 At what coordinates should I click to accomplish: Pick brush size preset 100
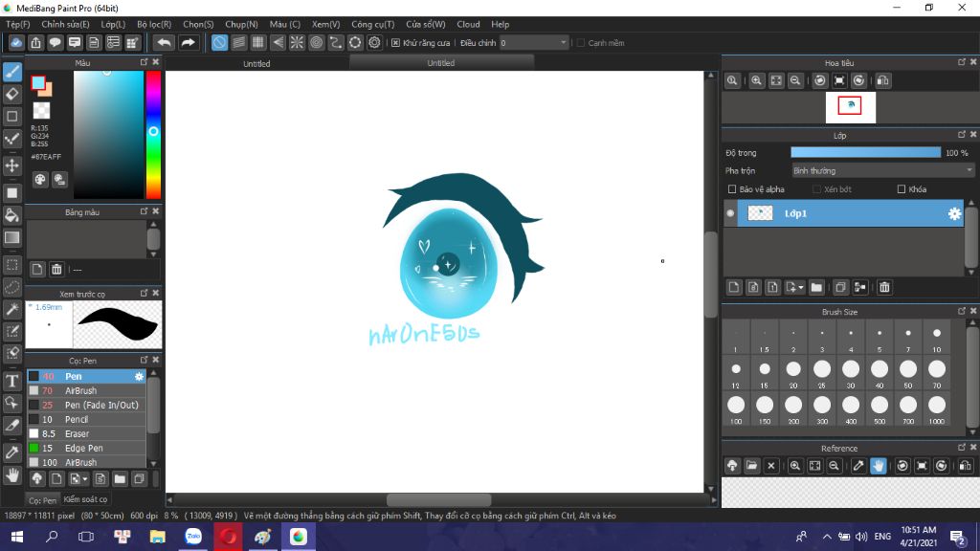point(736,408)
